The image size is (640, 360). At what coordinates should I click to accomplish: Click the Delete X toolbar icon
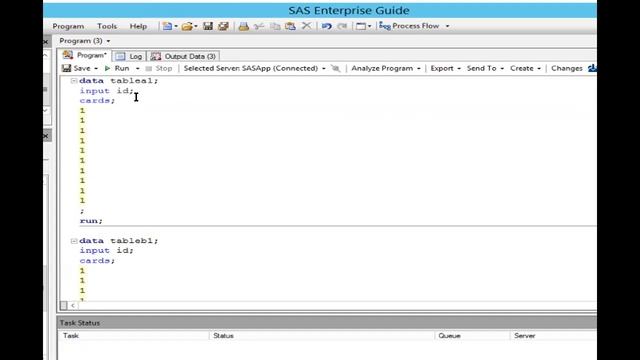[306, 26]
